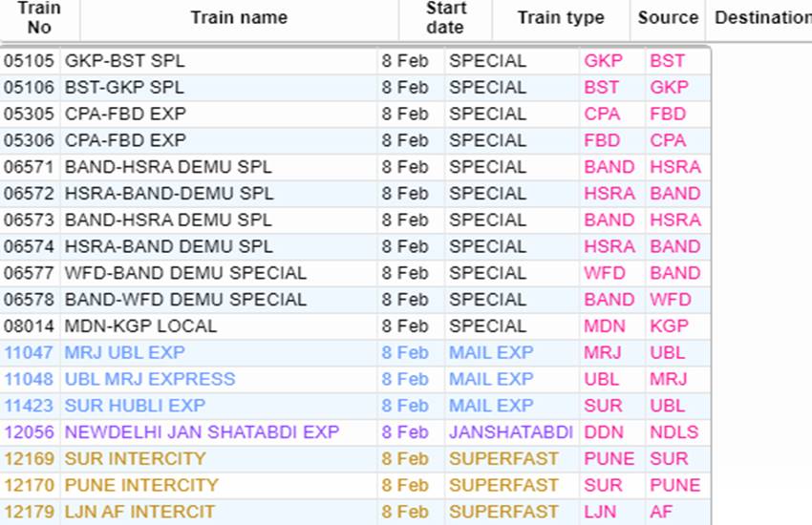Click source station CPA for train 05305
The width and height of the screenshot is (812, 525).
[x=602, y=114]
